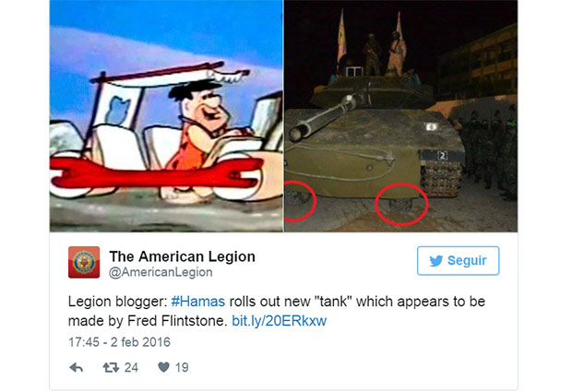Click The American Legion display name
This screenshot has width=572, height=392.
[x=182, y=256]
